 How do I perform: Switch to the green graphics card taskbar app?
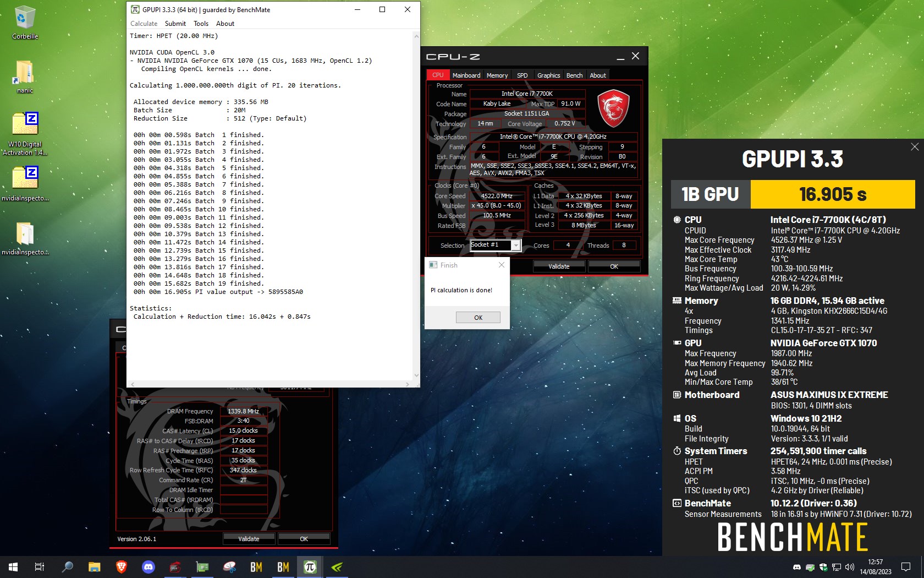[x=202, y=566]
